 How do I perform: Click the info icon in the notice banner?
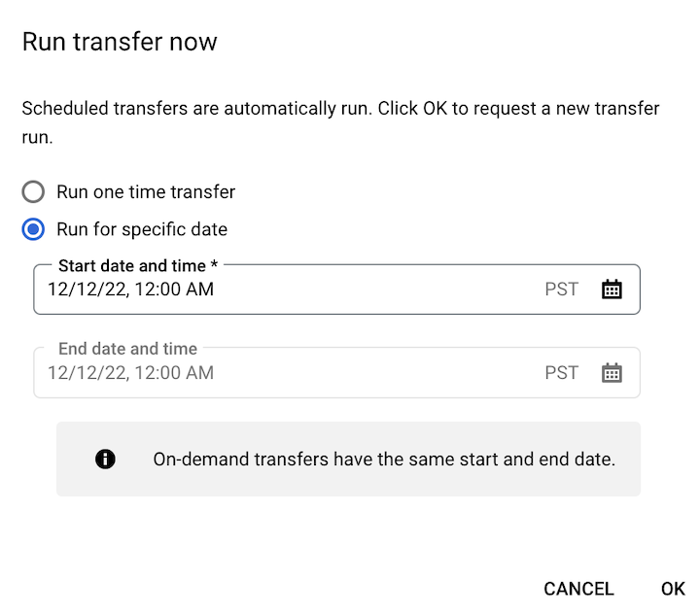(x=105, y=460)
